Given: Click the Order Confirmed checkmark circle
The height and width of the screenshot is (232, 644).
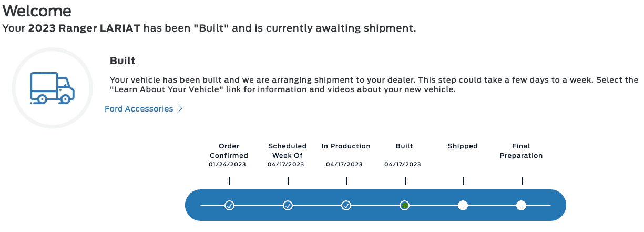Looking at the screenshot, I should (x=229, y=205).
